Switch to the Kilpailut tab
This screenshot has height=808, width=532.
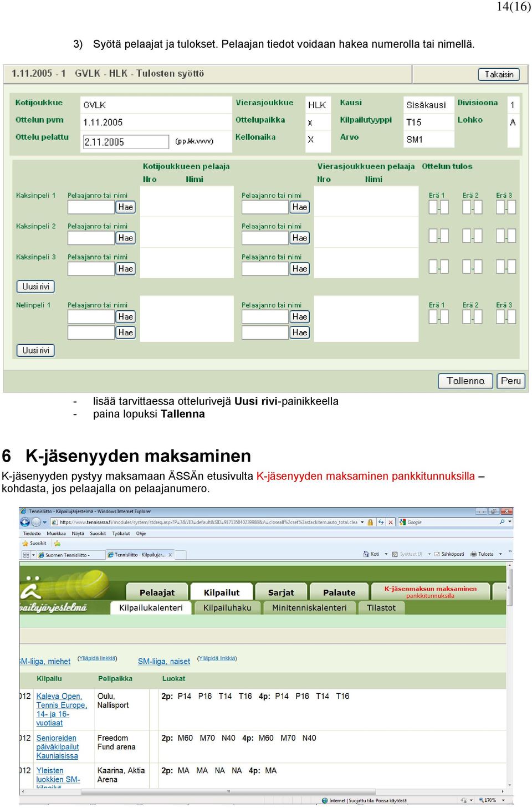[222, 592]
